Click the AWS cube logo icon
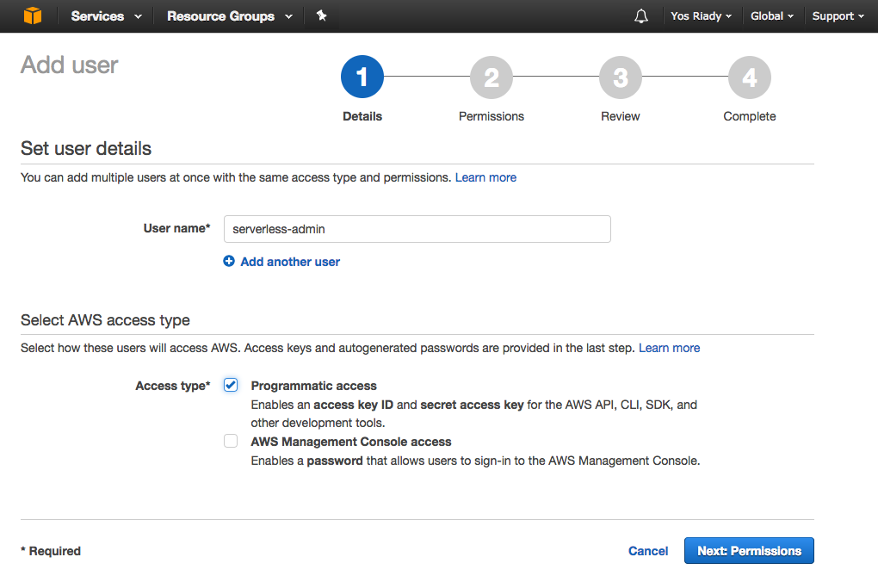The height and width of the screenshot is (588, 878). [x=33, y=16]
